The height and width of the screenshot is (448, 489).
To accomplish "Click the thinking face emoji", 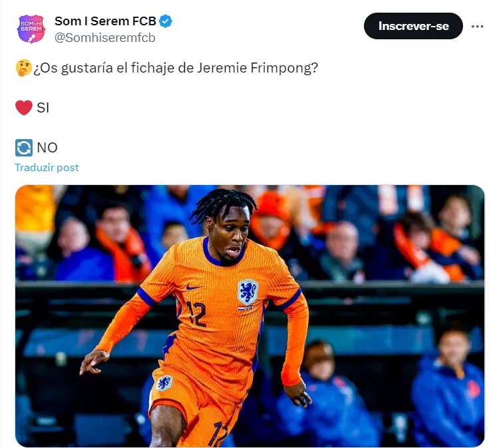I will pyautogui.click(x=24, y=68).
